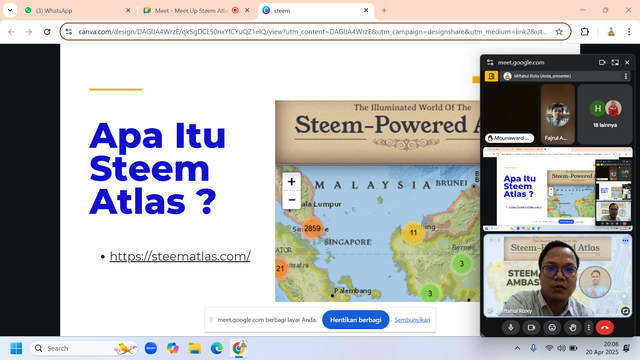Screen dimensions: 640x360
Task: Open the Chrome profile avatar
Action: tap(611, 31)
